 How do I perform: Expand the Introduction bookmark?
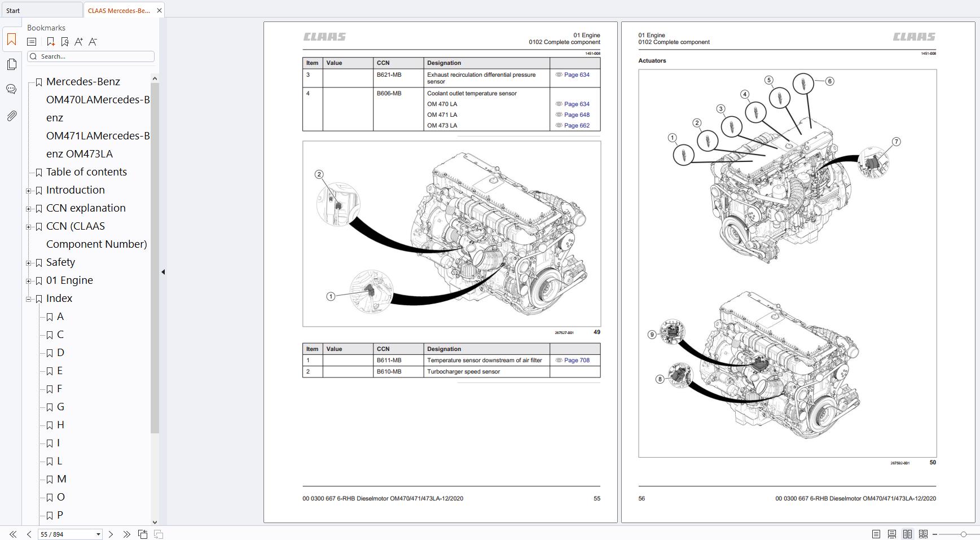pos(28,191)
